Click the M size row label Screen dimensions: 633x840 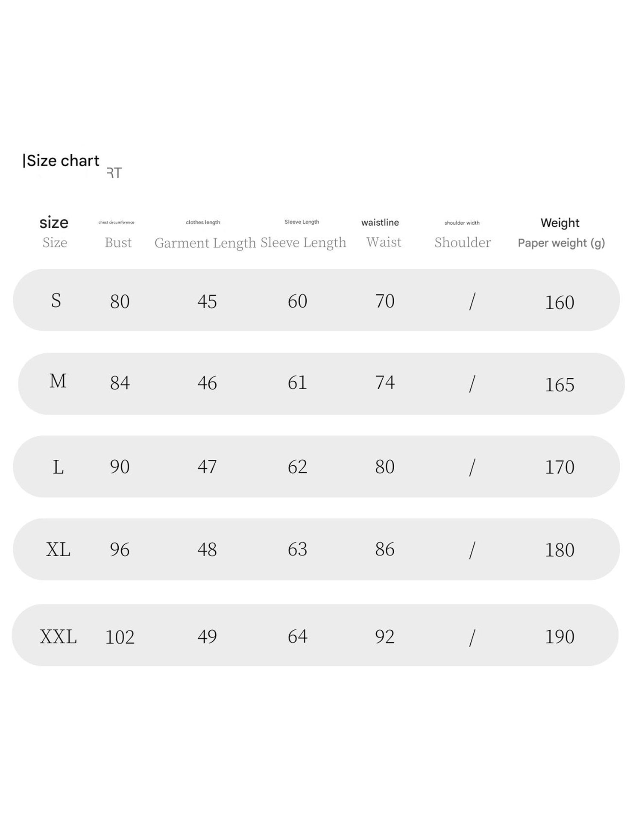(58, 381)
